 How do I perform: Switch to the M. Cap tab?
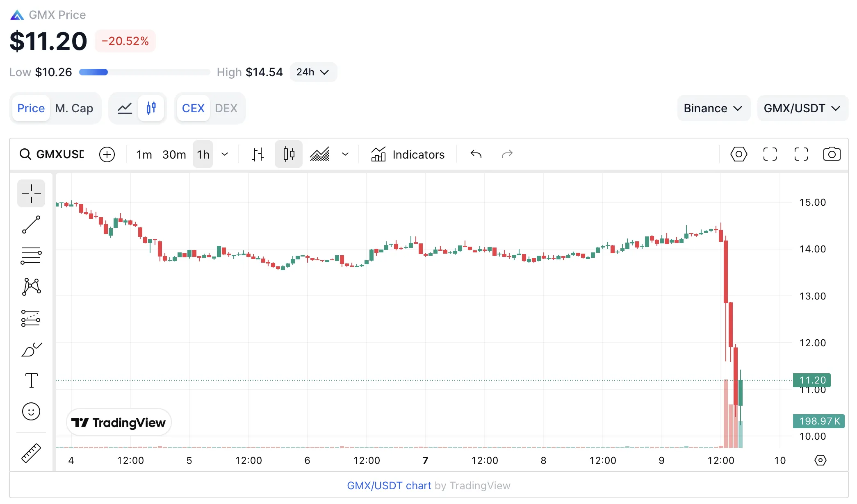(x=74, y=108)
